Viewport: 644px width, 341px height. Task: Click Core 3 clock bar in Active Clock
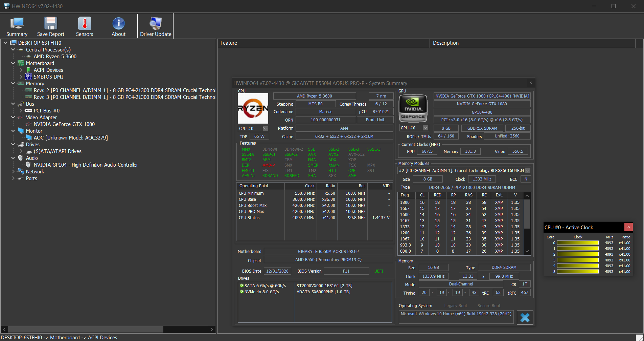[578, 260]
